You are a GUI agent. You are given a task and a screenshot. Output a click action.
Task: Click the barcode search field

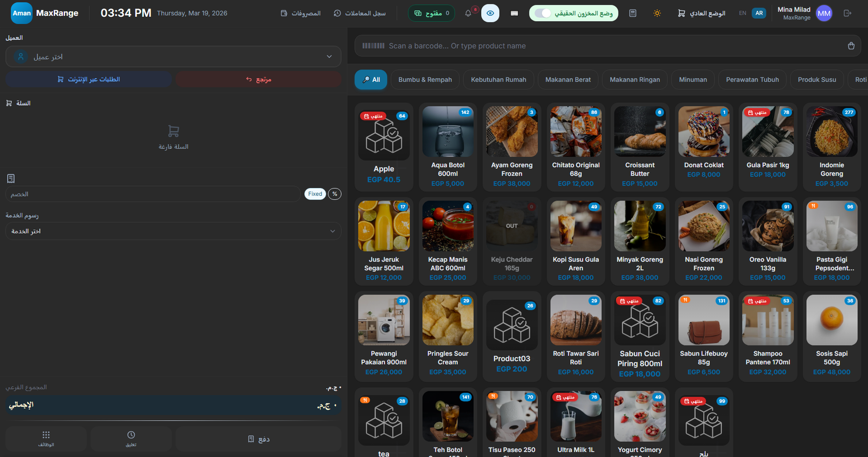tap(608, 46)
